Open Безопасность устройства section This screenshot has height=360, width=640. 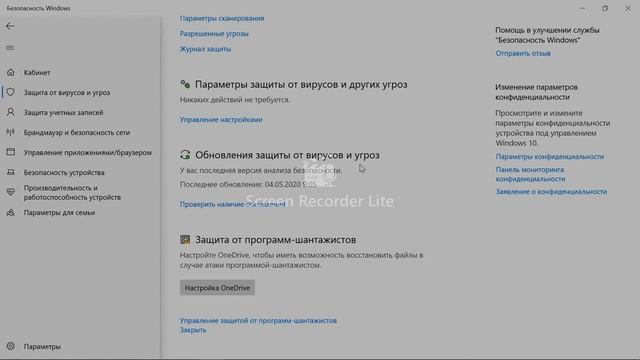(64, 172)
